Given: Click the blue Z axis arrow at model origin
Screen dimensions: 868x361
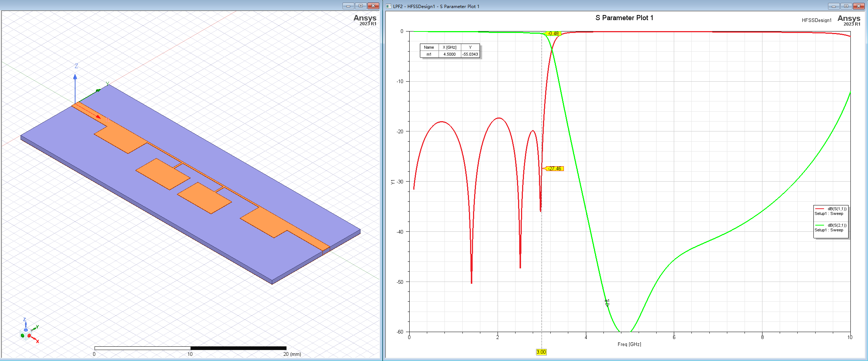Looking at the screenshot, I should pos(75,89).
